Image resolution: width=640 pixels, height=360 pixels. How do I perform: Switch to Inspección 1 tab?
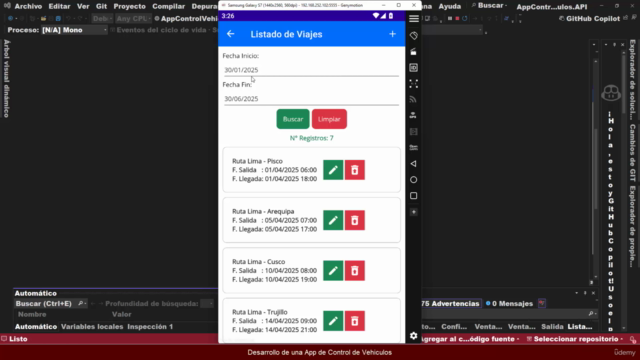point(150,327)
